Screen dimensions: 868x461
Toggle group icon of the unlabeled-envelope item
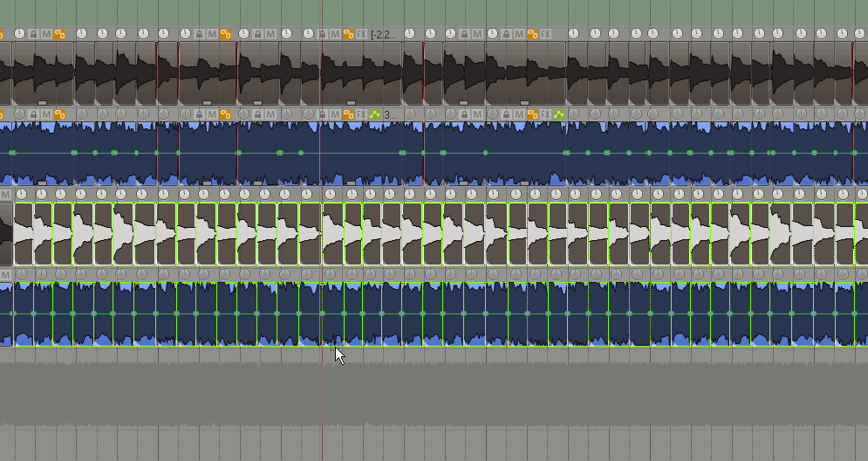(x=532, y=114)
